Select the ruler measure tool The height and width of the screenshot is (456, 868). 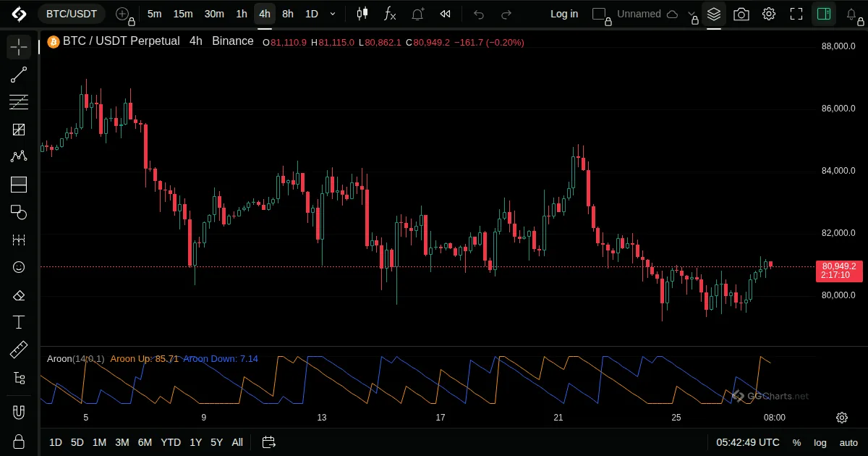click(x=19, y=350)
